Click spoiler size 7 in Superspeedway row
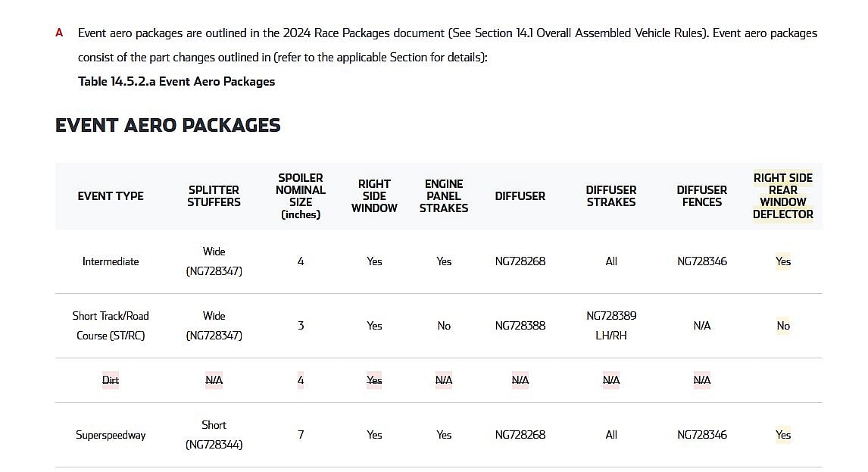The height and width of the screenshot is (472, 868). (301, 435)
